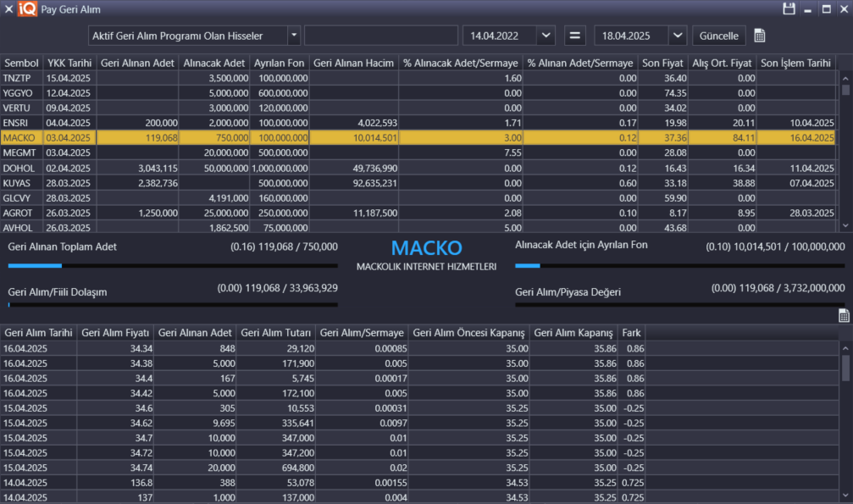Click lower table scrollbar down arrow

845,496
